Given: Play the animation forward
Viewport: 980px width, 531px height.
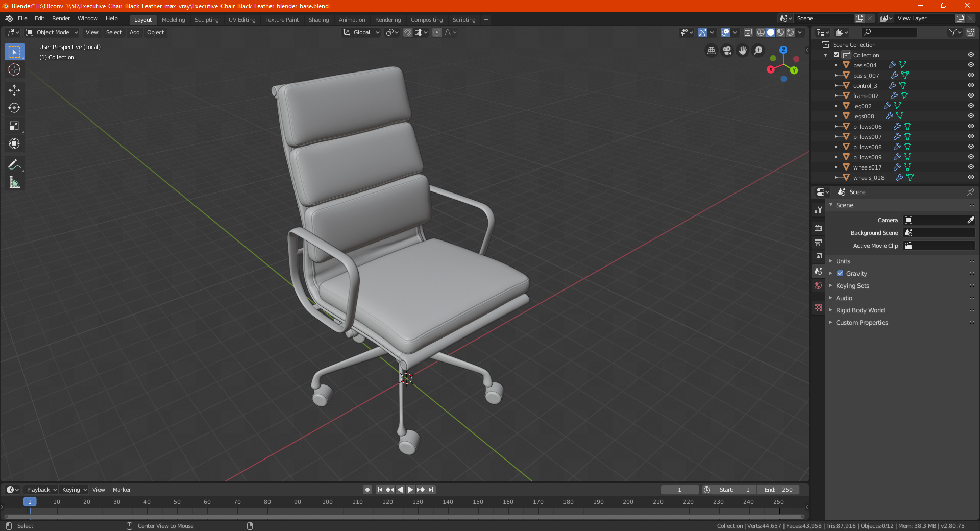Looking at the screenshot, I should click(410, 490).
